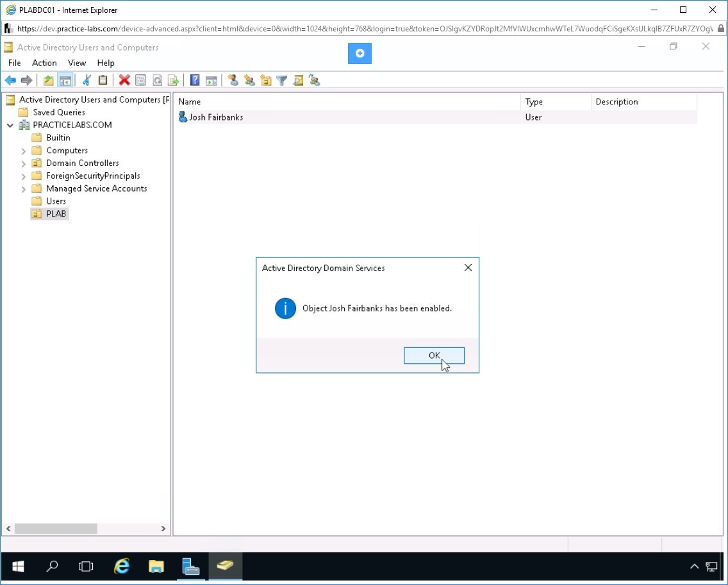Screen dimensions: 728x585
Task: Open Internet Explorer from taskbar
Action: coord(122,566)
